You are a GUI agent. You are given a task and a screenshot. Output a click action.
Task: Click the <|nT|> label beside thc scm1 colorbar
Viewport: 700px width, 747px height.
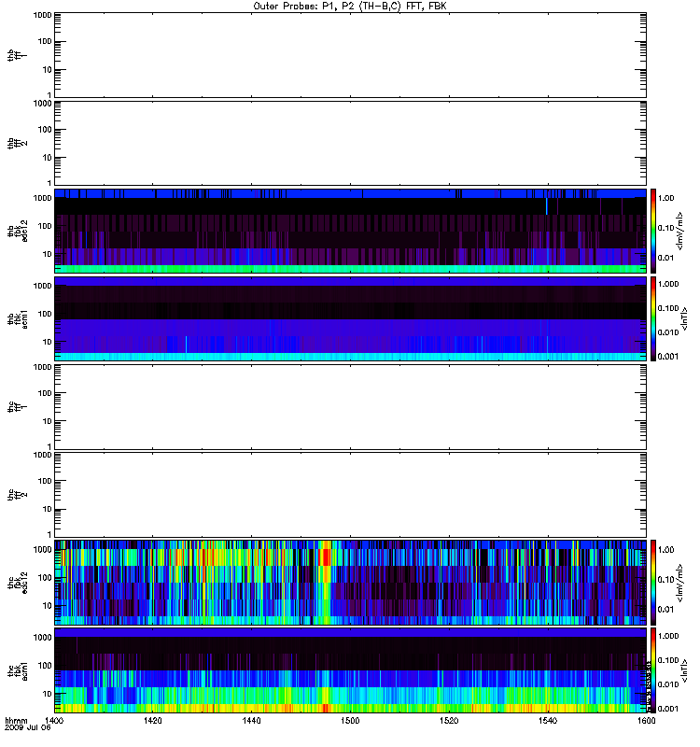point(684,670)
